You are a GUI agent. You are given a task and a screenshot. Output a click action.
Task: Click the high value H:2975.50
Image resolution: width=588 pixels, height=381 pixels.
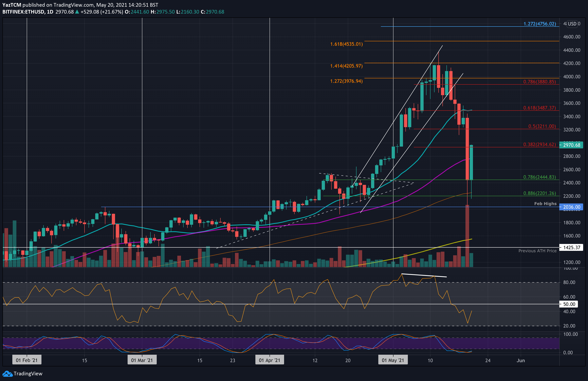(x=163, y=12)
